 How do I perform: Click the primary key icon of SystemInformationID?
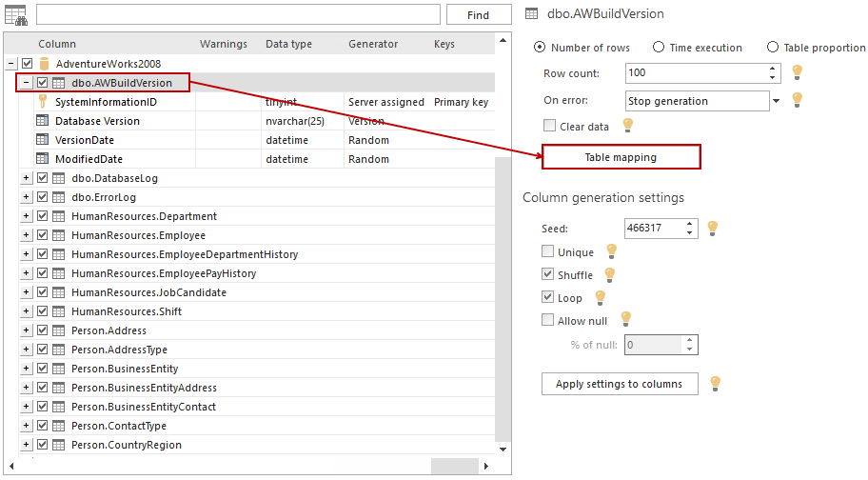pos(43,101)
